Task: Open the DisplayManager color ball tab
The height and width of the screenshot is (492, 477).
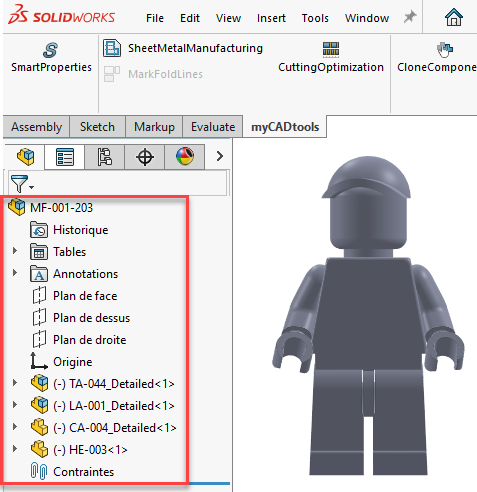Action: coord(185,156)
